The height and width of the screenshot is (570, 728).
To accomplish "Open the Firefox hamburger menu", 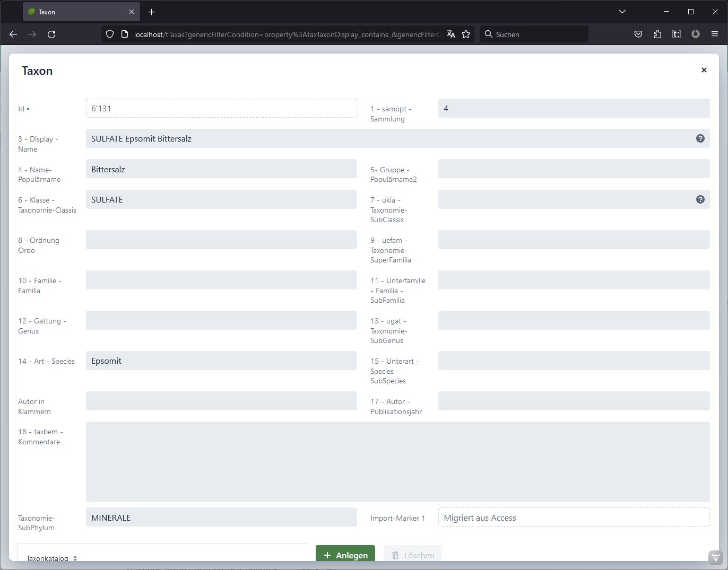I will [715, 34].
